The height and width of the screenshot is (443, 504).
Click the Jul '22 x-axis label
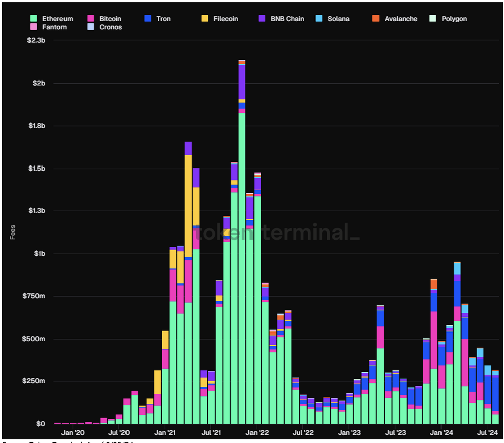pyautogui.click(x=303, y=433)
